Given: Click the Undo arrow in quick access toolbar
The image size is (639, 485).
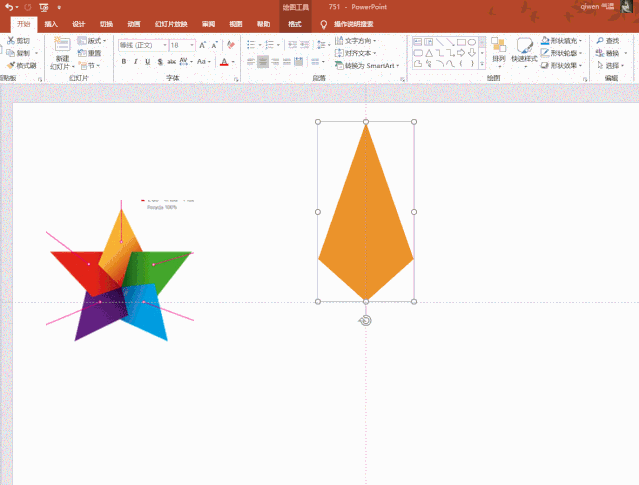Looking at the screenshot, I should [x=10, y=7].
